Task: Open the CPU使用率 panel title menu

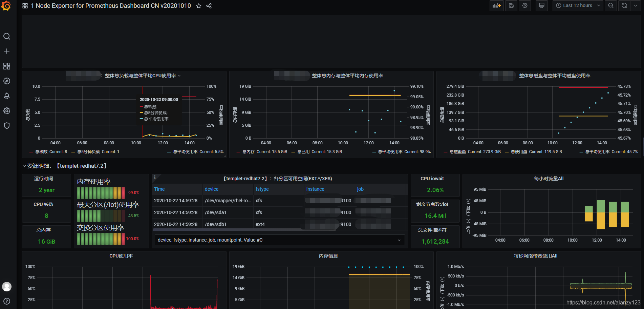Action: pyautogui.click(x=121, y=256)
